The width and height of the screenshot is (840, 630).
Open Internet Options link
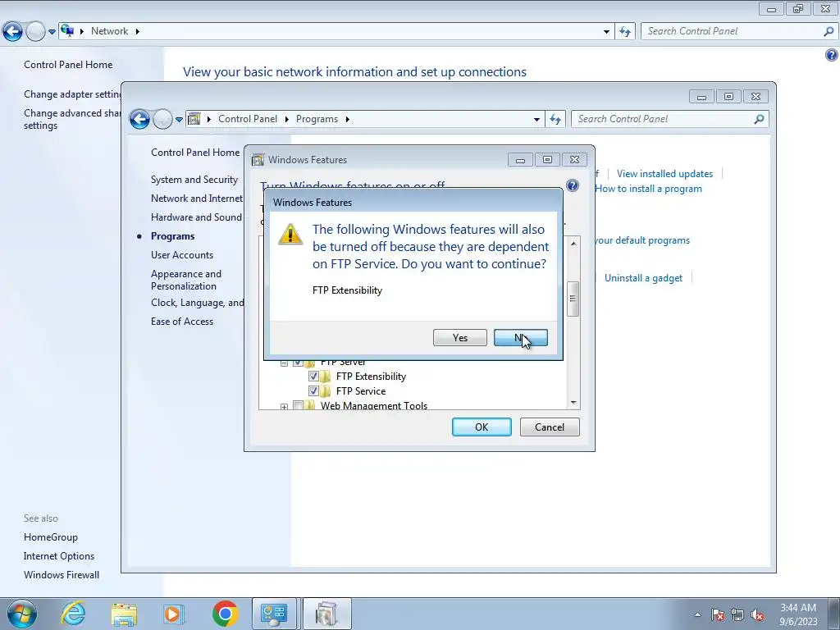[59, 556]
